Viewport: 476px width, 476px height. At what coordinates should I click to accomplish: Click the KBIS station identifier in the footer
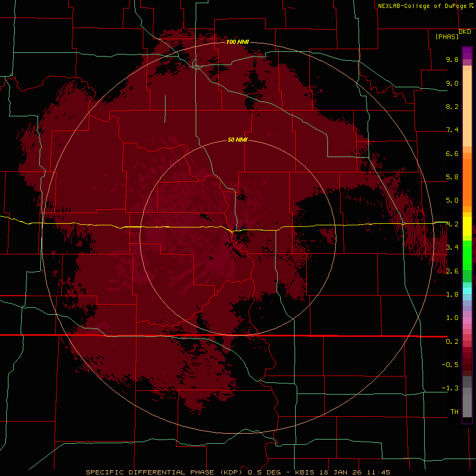pos(304,472)
